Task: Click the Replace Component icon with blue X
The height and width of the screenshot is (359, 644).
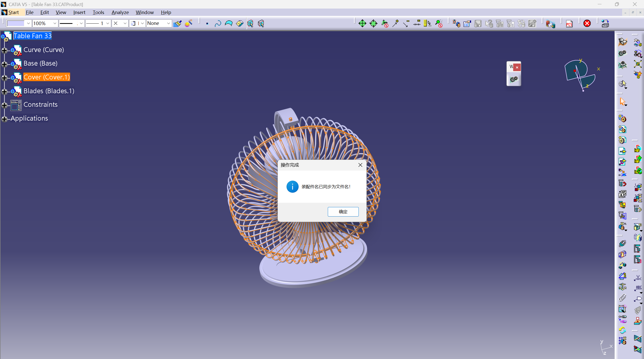Action: tap(623, 173)
